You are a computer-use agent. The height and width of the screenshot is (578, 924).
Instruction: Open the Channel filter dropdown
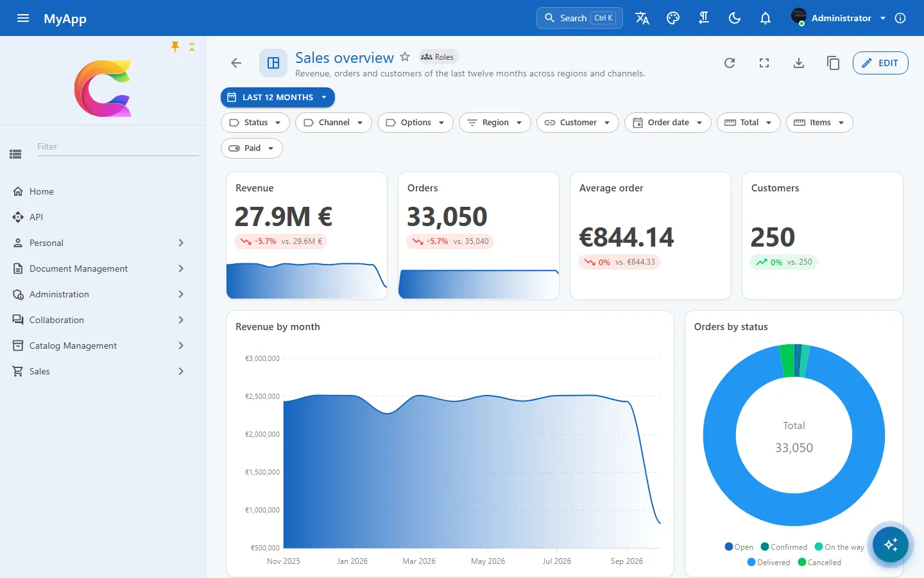point(334,123)
